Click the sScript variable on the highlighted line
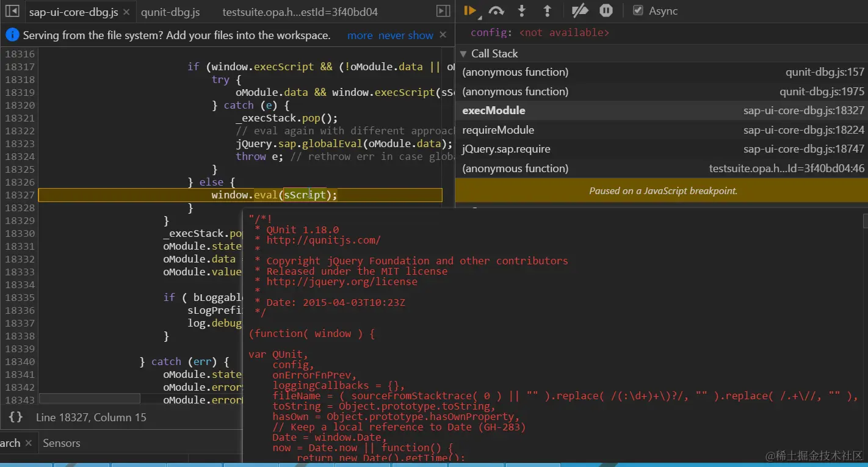The image size is (868, 467). 305,195
